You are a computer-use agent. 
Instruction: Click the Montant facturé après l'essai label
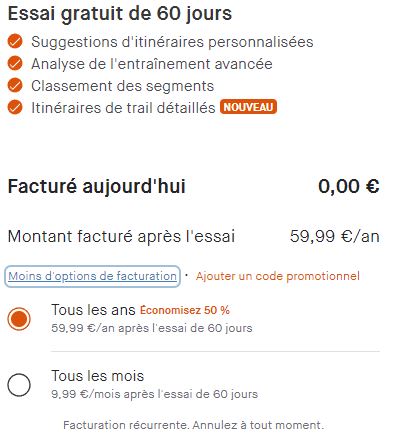(121, 236)
